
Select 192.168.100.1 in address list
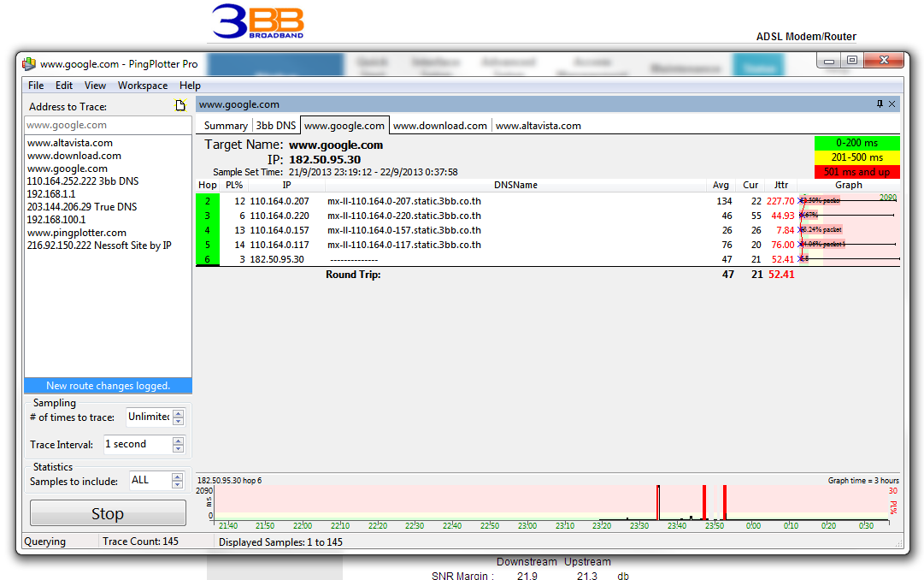tap(56, 220)
